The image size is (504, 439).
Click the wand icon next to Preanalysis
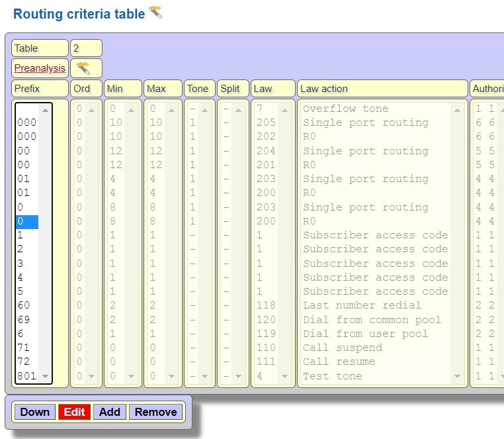click(83, 68)
